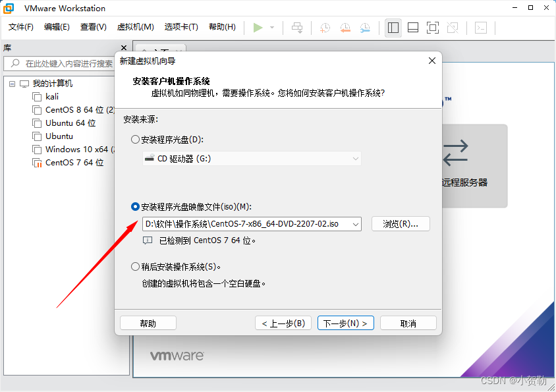556x392 pixels.
Task: Open the power options arrow beside play
Action: click(x=272, y=27)
